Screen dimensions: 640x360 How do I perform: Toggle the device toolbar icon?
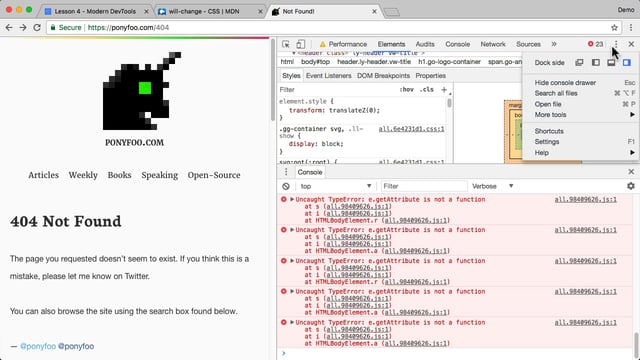coord(300,44)
